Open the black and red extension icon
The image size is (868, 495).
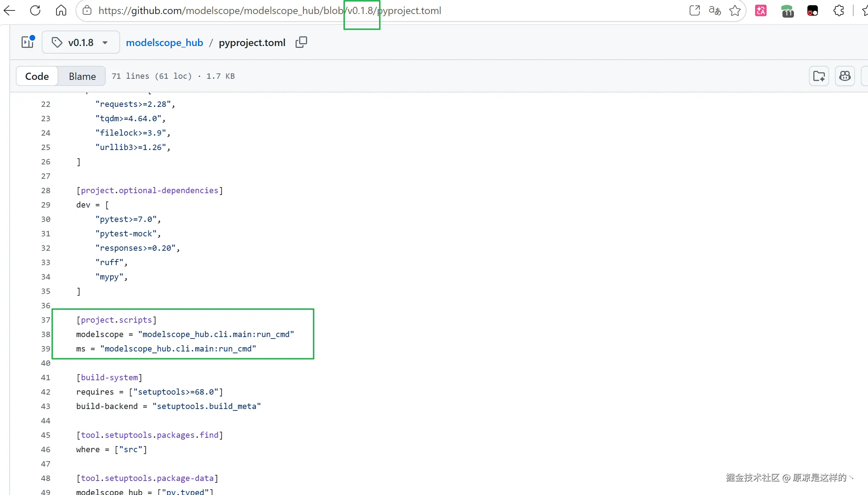(x=813, y=10)
